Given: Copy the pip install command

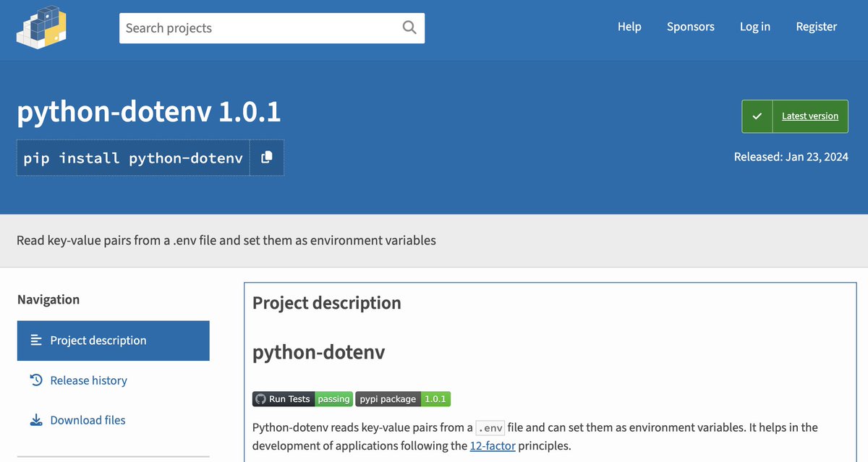Looking at the screenshot, I should click(x=267, y=158).
